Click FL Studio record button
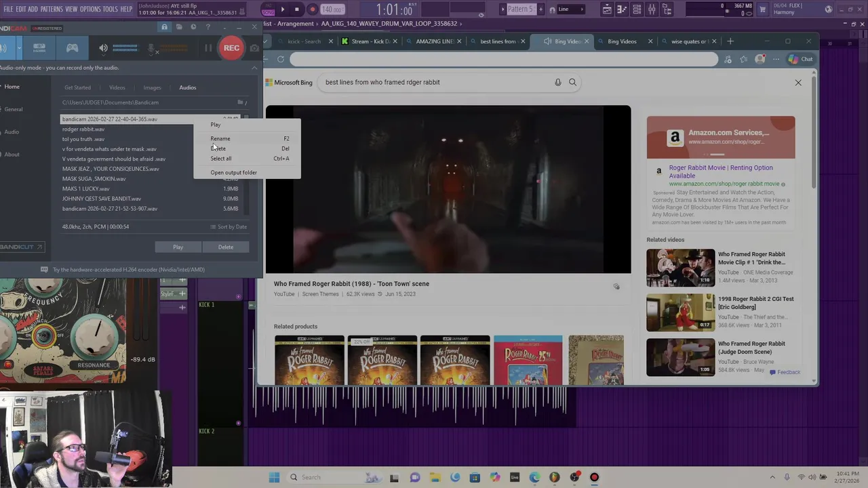The image size is (868, 488). (313, 9)
